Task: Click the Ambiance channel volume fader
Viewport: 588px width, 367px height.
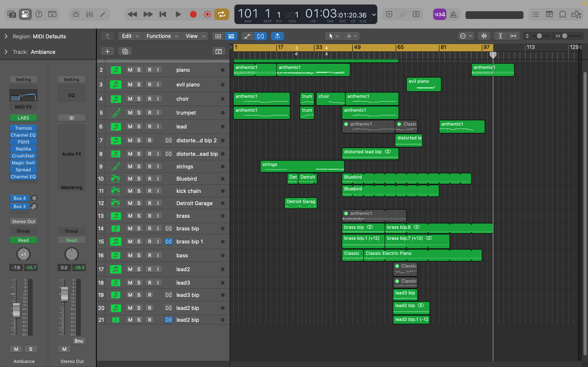Action: point(16,310)
